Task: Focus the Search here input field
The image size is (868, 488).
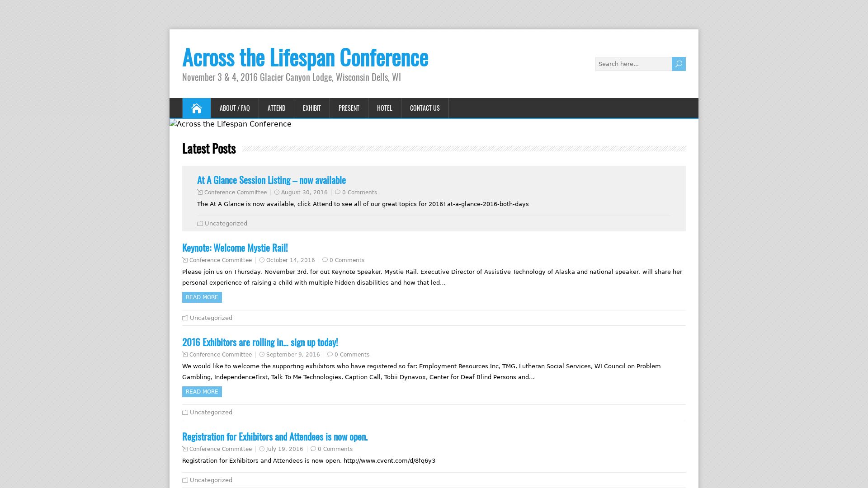Action: (x=633, y=64)
